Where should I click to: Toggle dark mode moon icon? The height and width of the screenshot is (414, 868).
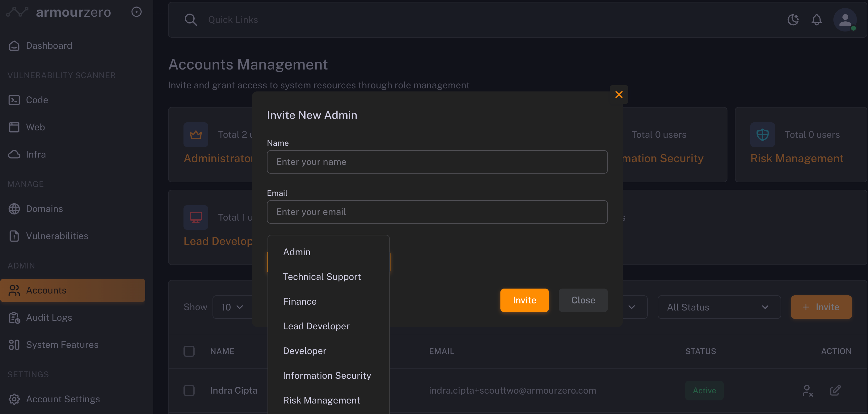point(793,20)
